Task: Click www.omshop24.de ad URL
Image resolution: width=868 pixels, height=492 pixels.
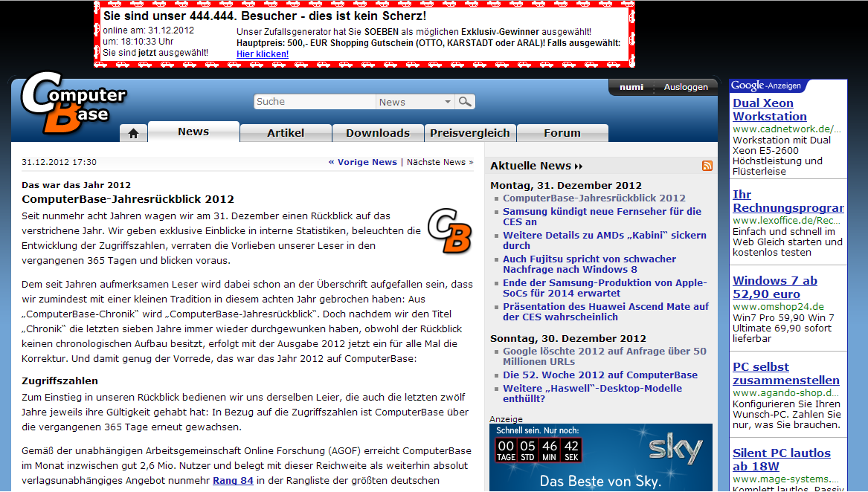Action: 778,307
